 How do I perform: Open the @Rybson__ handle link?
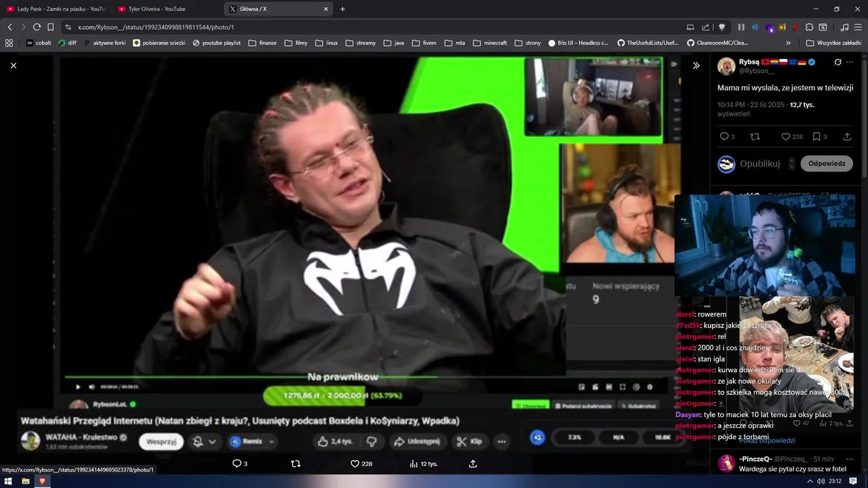click(757, 70)
